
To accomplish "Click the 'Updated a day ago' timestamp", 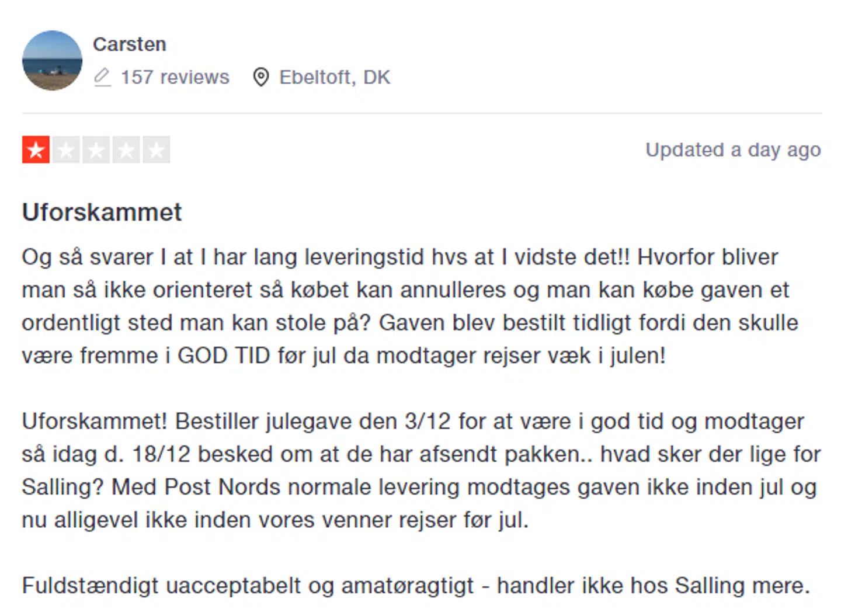I will [x=734, y=149].
